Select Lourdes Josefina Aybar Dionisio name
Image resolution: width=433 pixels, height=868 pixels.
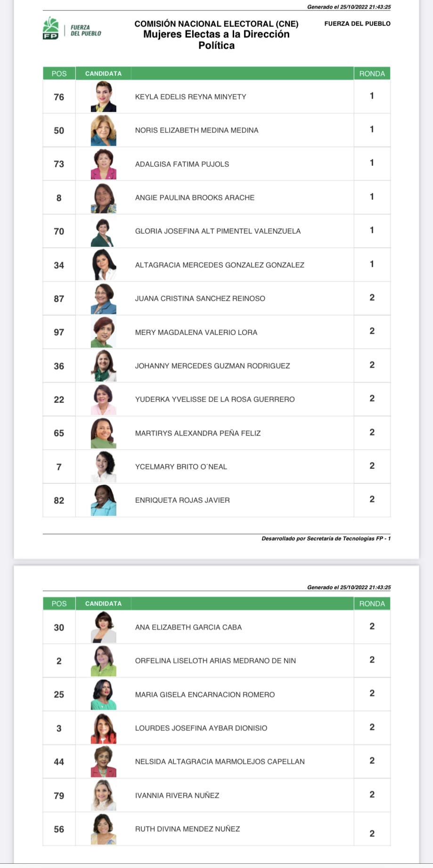(201, 728)
